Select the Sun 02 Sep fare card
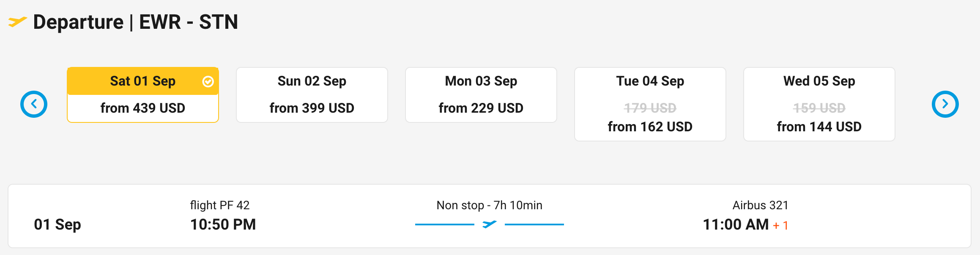This screenshot has width=980, height=255. (x=312, y=95)
